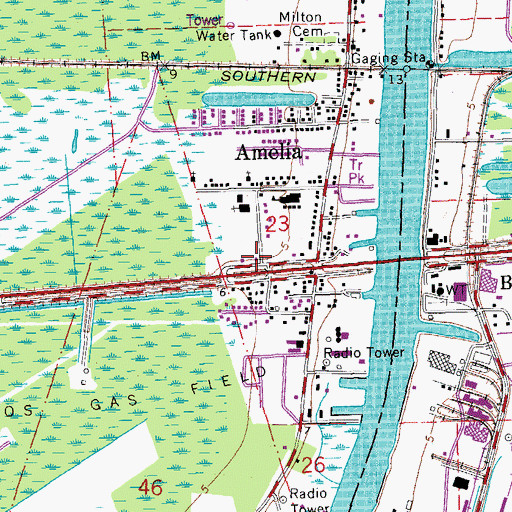Image resolution: width=512 pixels, height=512 pixels.
Task: Click the 'Gaging Sta' label
Action: pyautogui.click(x=388, y=58)
